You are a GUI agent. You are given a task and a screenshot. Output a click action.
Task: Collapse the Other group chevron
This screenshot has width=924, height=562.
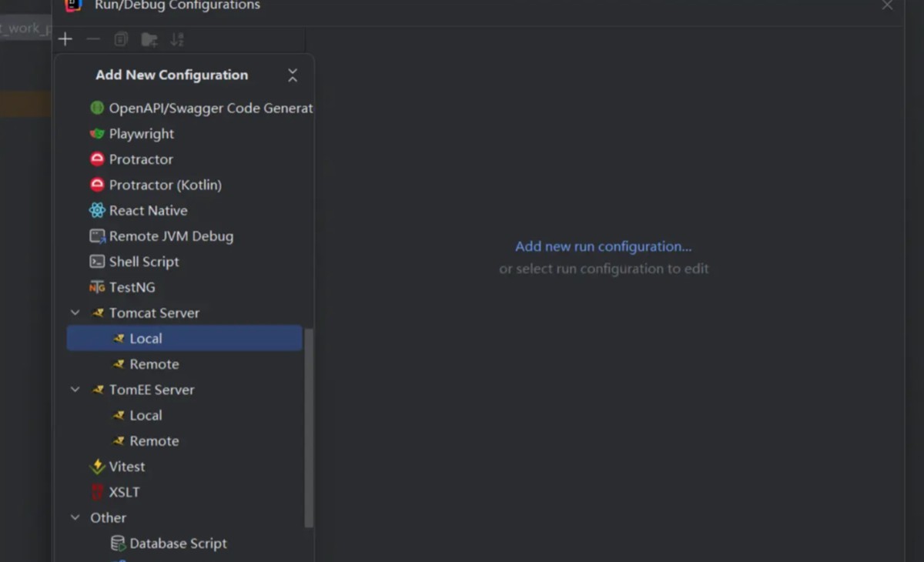click(x=75, y=517)
